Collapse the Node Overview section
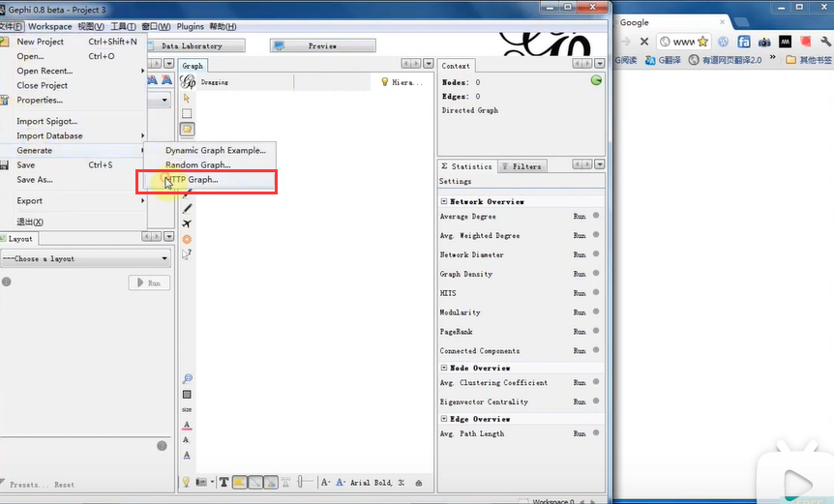Image resolution: width=834 pixels, height=504 pixels. tap(444, 368)
